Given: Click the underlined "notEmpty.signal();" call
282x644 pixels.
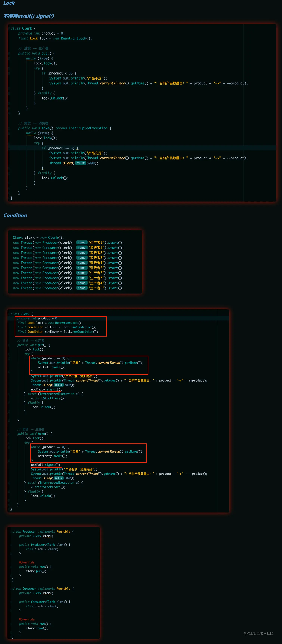Looking at the screenshot, I should [46, 389].
